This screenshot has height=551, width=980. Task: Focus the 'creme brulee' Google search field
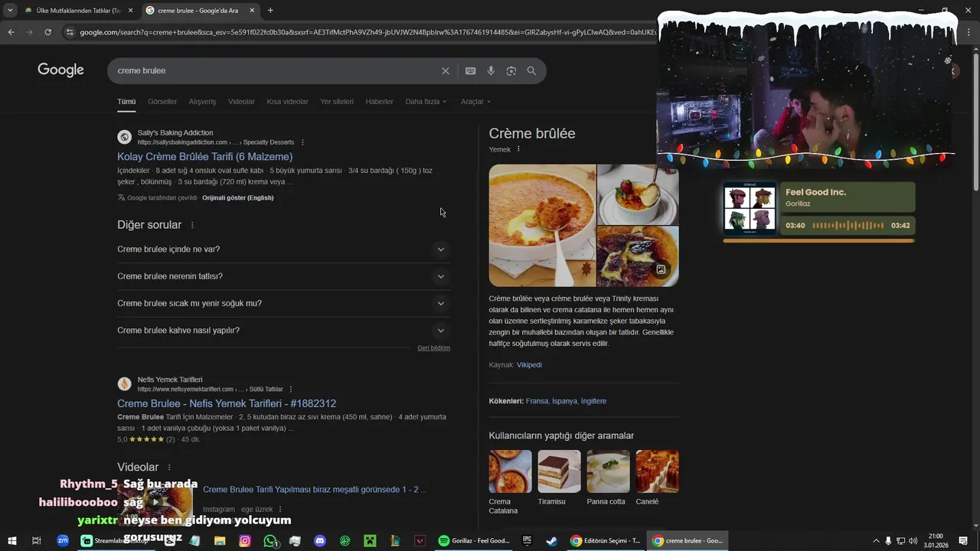[x=276, y=70]
